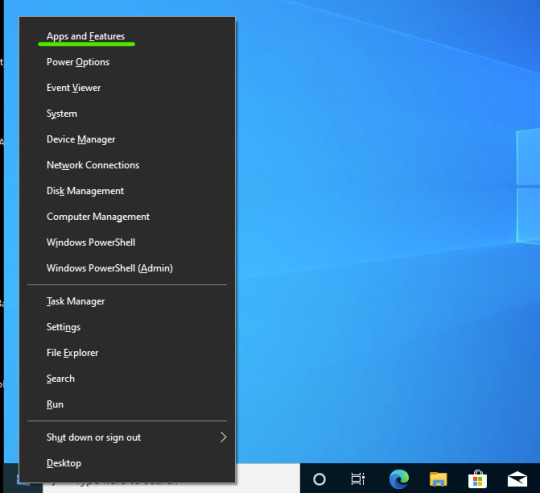Click the Cortana circle icon on taskbar

(x=319, y=479)
